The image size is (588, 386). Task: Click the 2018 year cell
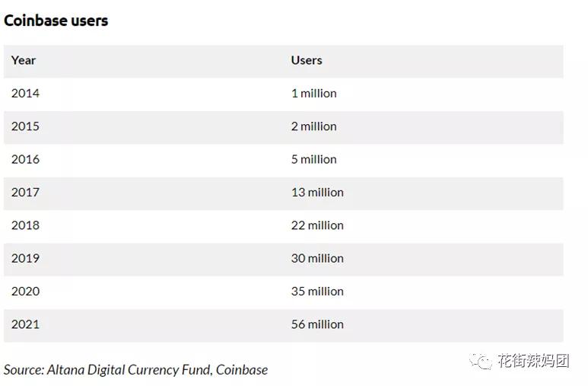click(25, 225)
